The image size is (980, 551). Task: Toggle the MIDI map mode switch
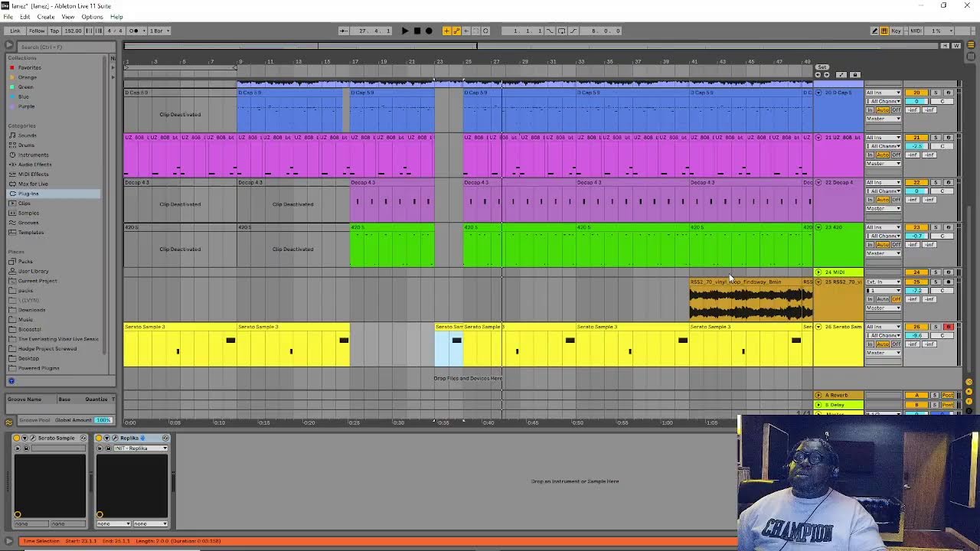916,31
